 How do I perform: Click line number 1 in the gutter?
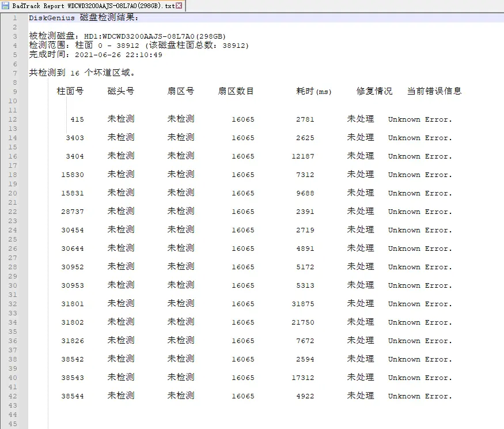(14, 18)
